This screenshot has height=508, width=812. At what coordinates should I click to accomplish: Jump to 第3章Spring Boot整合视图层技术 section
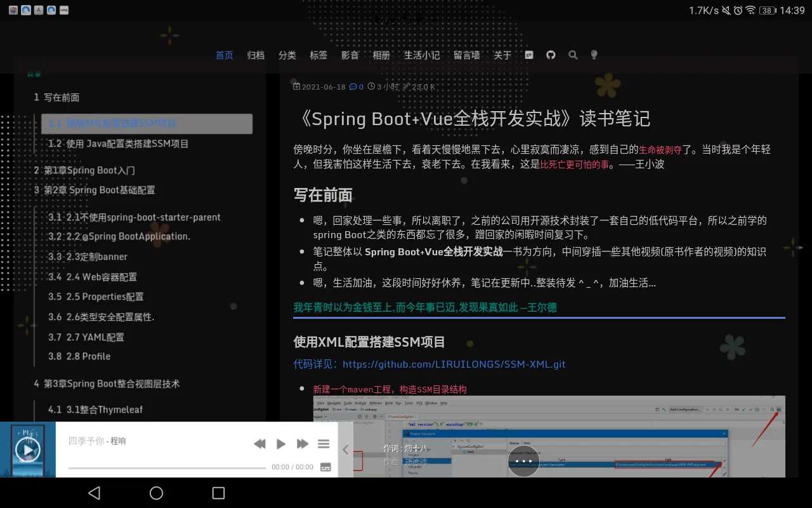tap(107, 384)
